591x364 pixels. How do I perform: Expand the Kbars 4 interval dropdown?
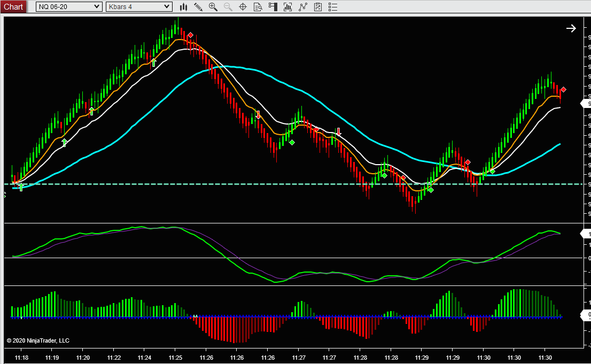pos(139,6)
